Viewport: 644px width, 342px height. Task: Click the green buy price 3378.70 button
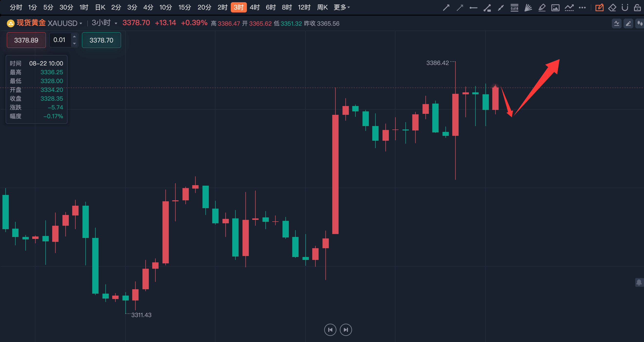coord(101,40)
